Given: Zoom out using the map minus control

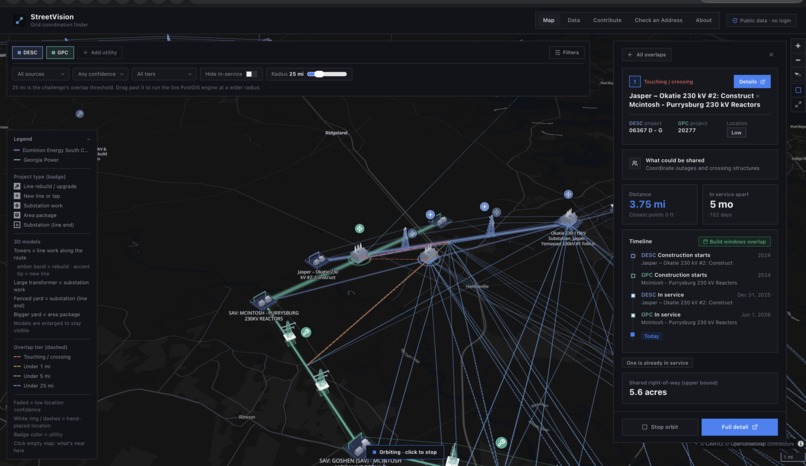Looking at the screenshot, I should click(798, 60).
